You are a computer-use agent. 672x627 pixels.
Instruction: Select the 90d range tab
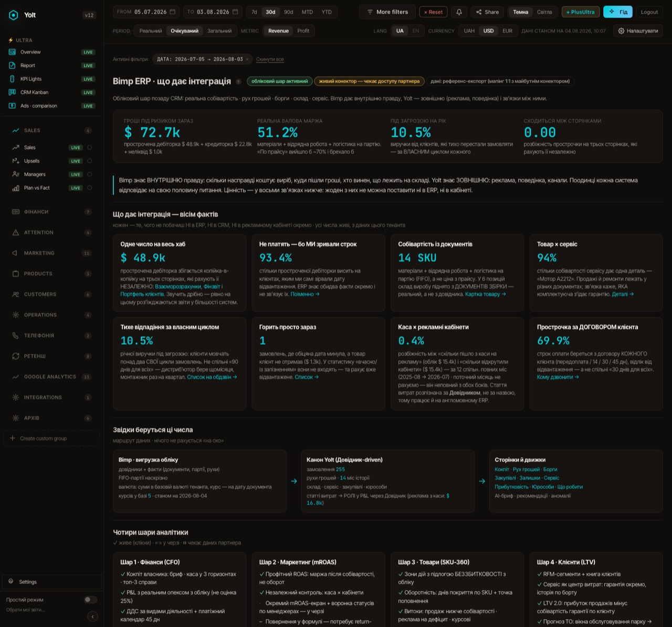click(289, 12)
